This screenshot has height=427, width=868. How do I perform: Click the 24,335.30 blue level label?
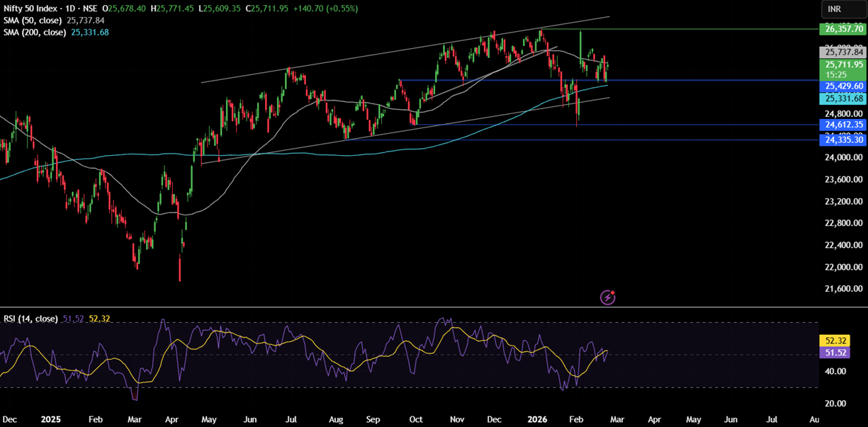[842, 140]
